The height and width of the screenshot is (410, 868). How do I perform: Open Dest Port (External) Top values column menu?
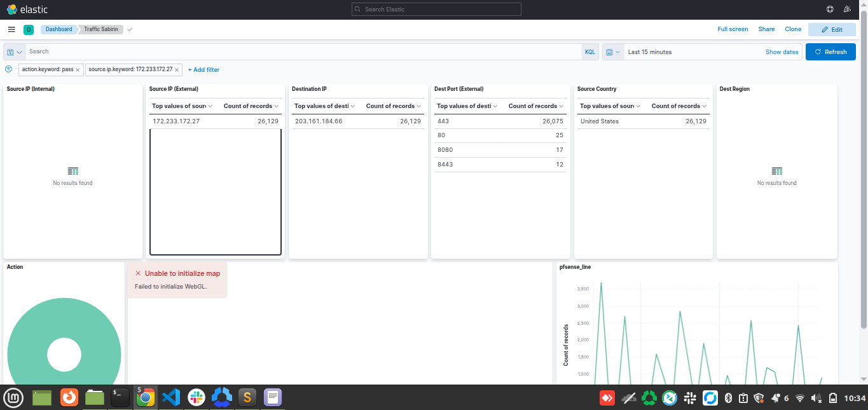467,106
